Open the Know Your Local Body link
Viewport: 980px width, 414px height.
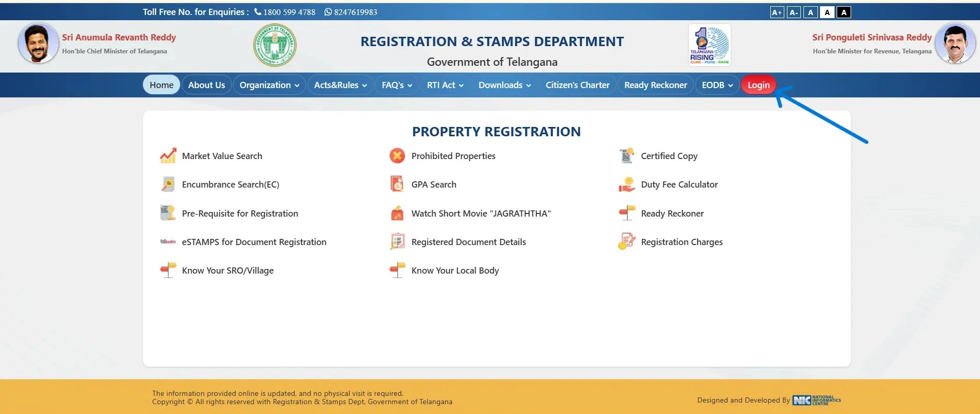[455, 270]
